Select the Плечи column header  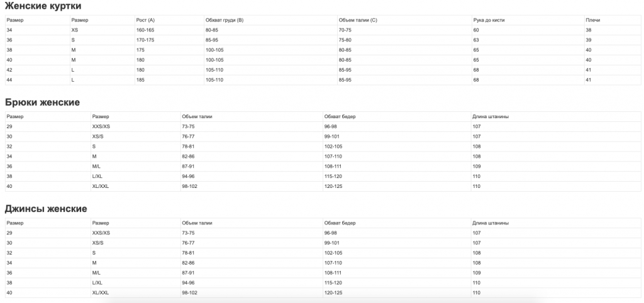pos(592,20)
